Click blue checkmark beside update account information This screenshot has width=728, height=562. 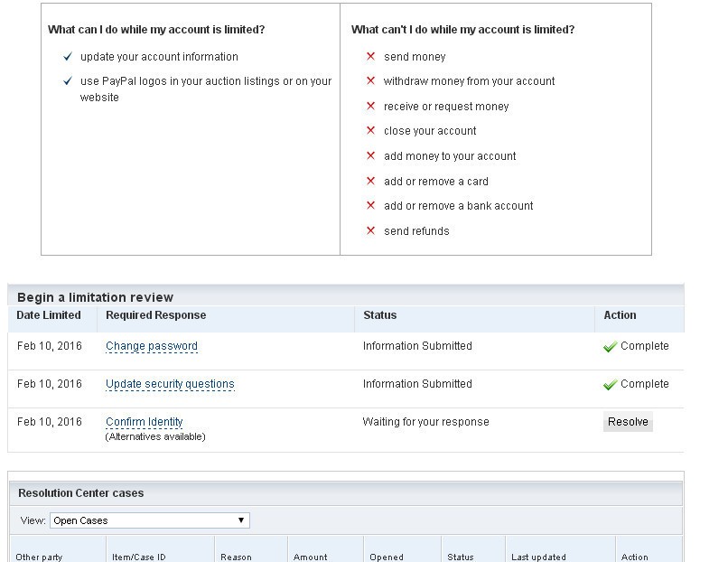(67, 57)
